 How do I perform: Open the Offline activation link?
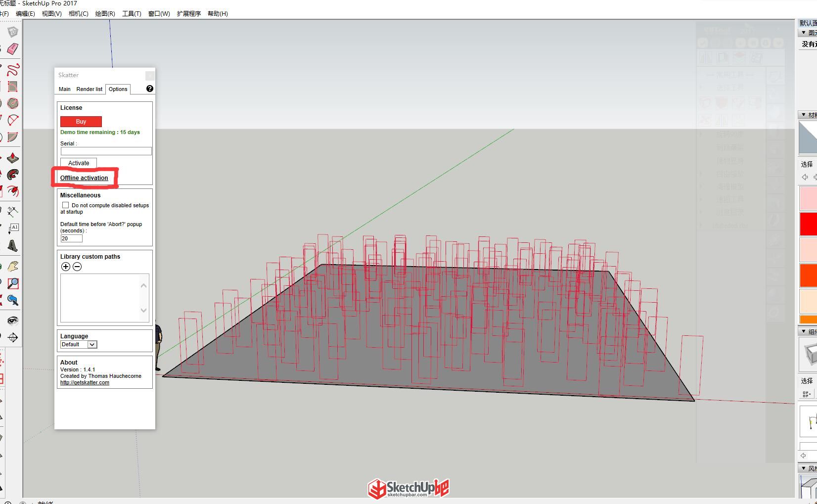click(x=84, y=178)
